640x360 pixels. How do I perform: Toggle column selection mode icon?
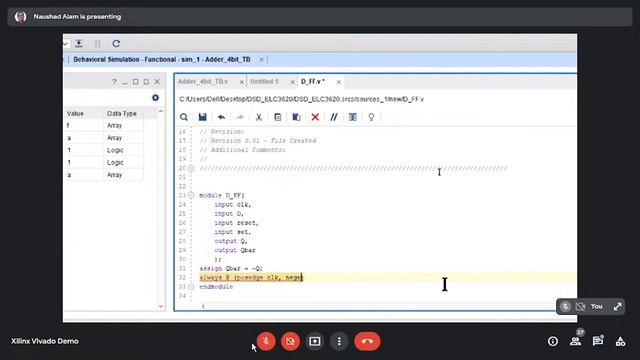click(x=353, y=117)
